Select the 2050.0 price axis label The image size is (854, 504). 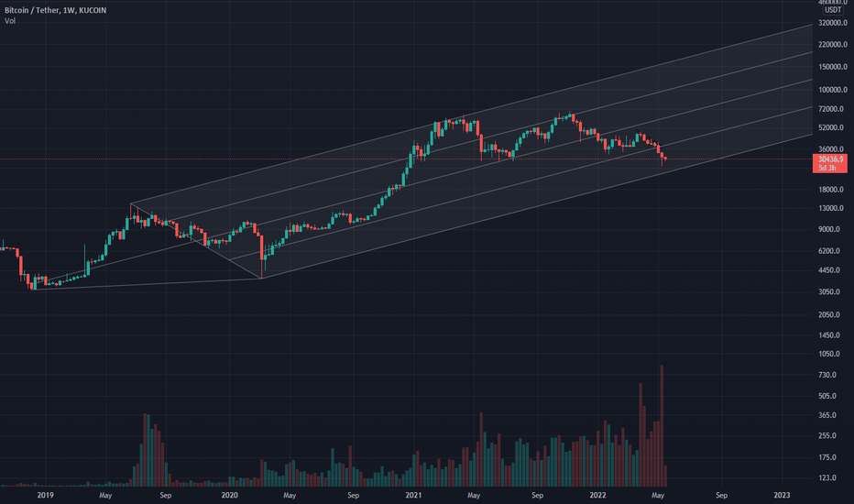click(x=829, y=315)
